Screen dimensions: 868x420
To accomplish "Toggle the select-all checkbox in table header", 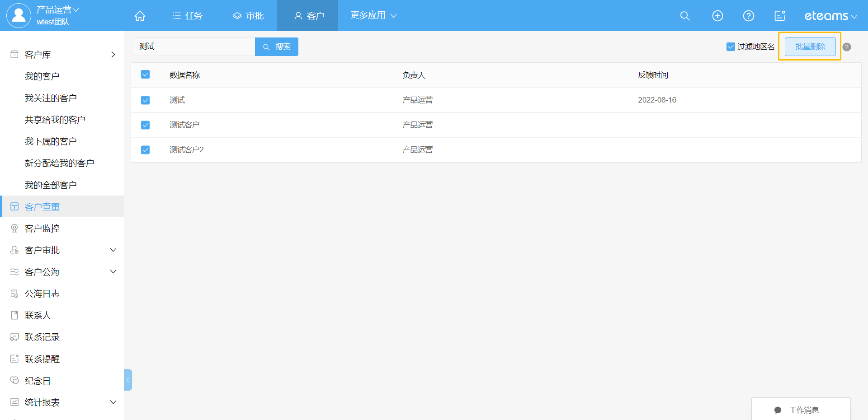I will click(x=145, y=75).
